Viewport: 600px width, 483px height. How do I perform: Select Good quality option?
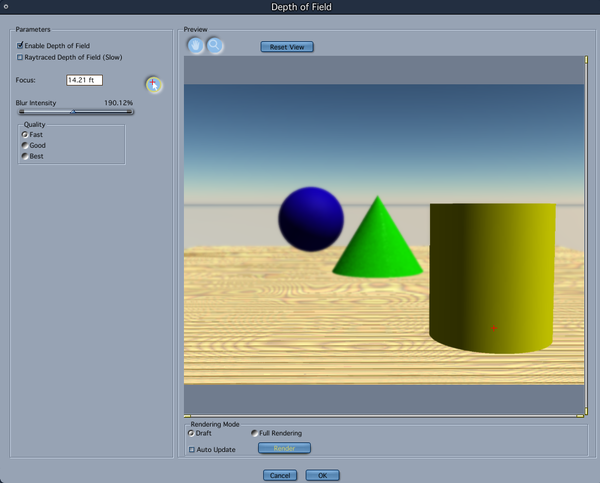tap(25, 145)
